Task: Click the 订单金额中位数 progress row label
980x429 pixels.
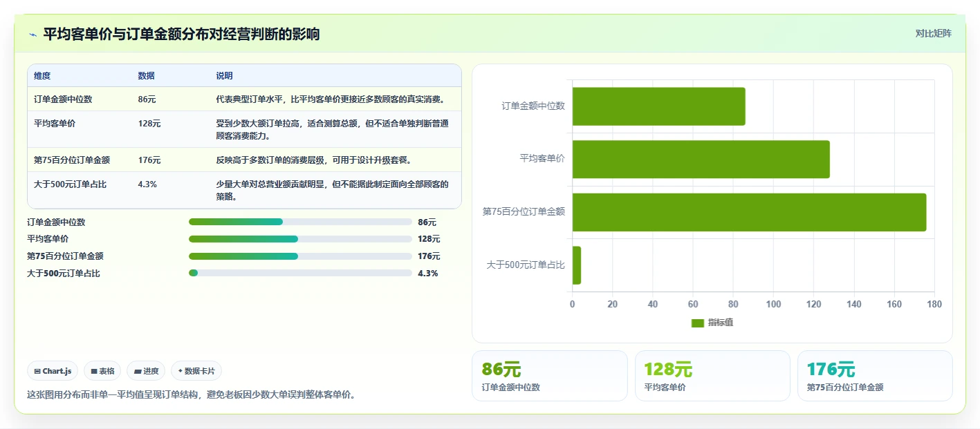Action: click(56, 222)
